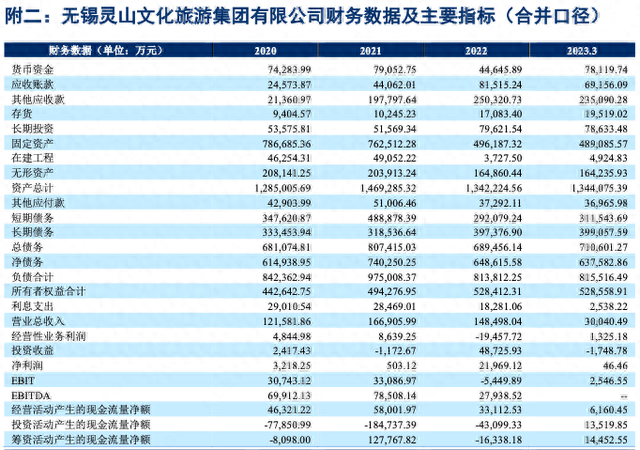The width and height of the screenshot is (640, 450).
Task: Click the value 1,344,075.39
Action: point(599,188)
